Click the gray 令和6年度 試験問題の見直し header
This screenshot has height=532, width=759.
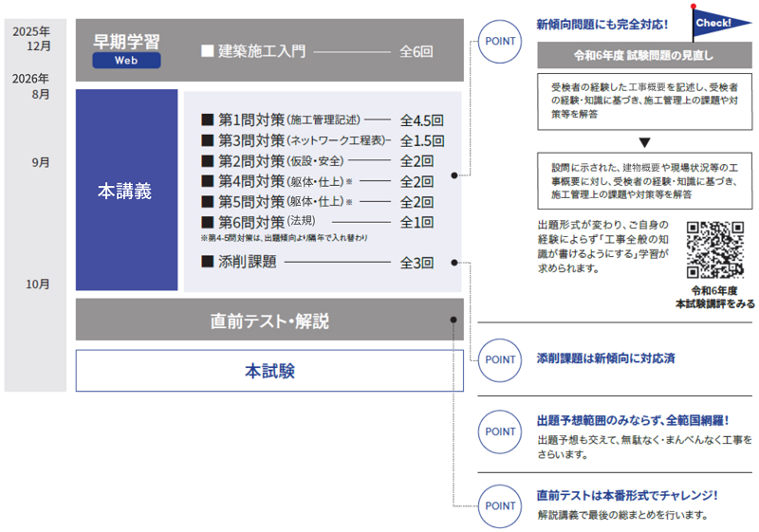click(644, 55)
